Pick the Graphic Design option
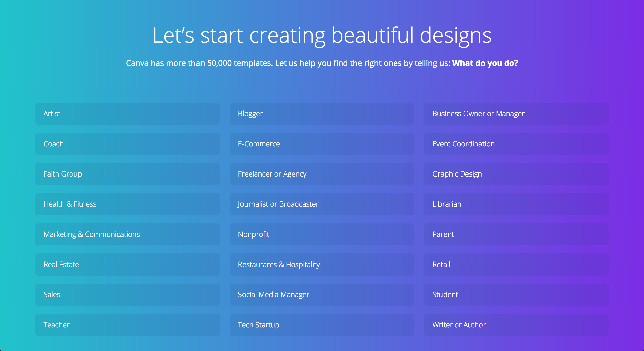644x351 pixels. 516,174
